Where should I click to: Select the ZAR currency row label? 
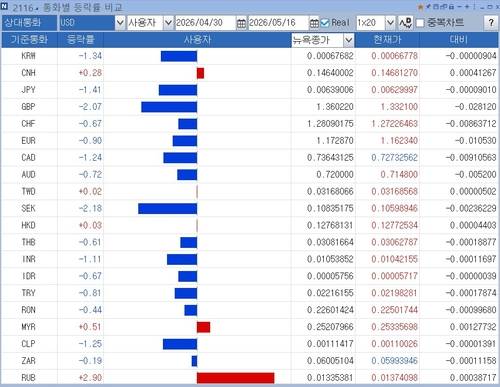tap(28, 361)
